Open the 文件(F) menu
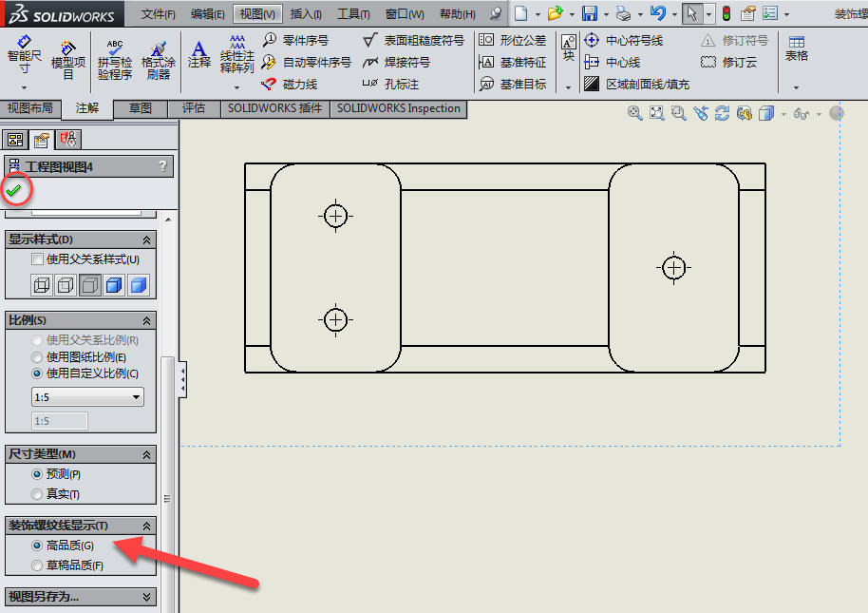 coord(159,14)
